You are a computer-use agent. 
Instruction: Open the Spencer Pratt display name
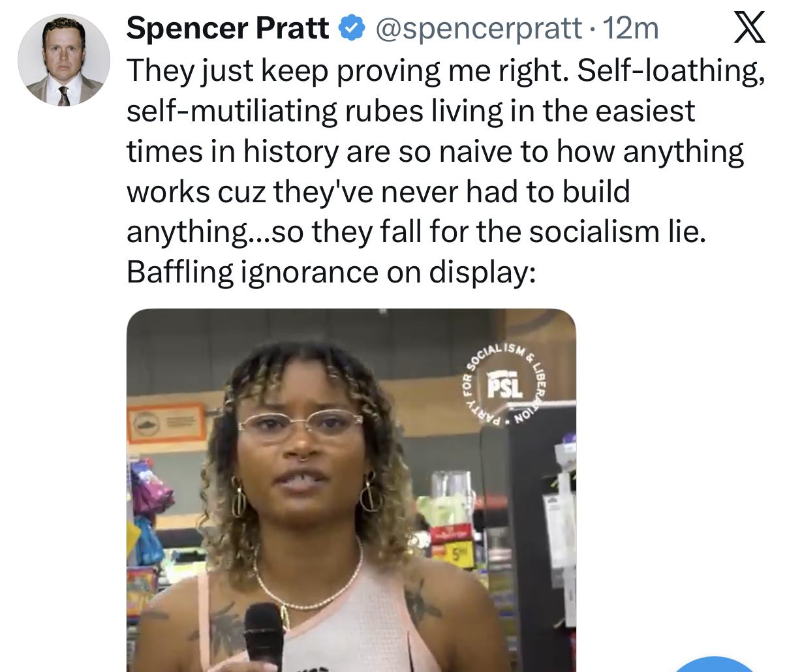click(x=228, y=28)
